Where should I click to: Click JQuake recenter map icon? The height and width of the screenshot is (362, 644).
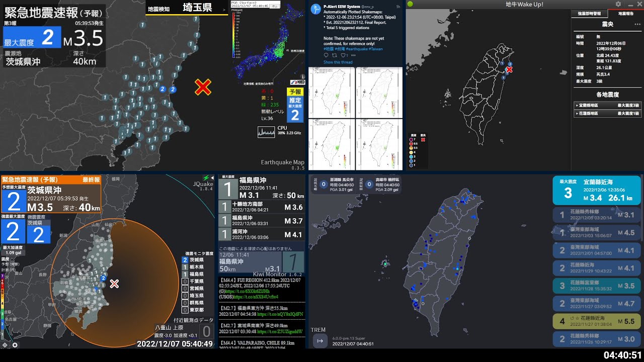pyautogui.click(x=5, y=345)
